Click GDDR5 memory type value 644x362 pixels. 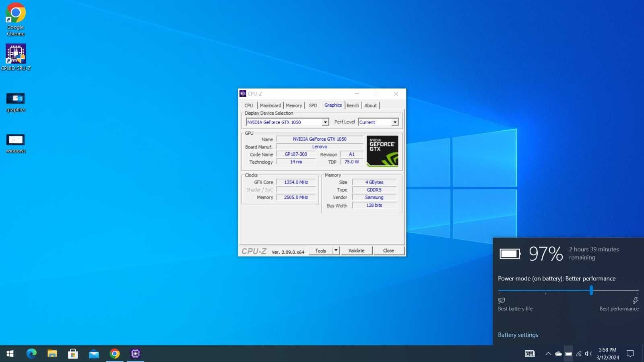point(374,190)
